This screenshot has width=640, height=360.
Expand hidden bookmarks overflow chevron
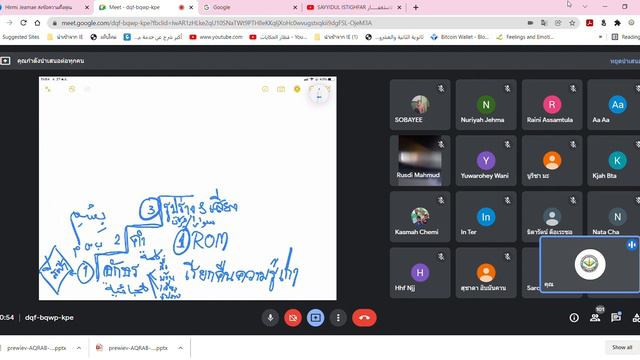point(600,37)
